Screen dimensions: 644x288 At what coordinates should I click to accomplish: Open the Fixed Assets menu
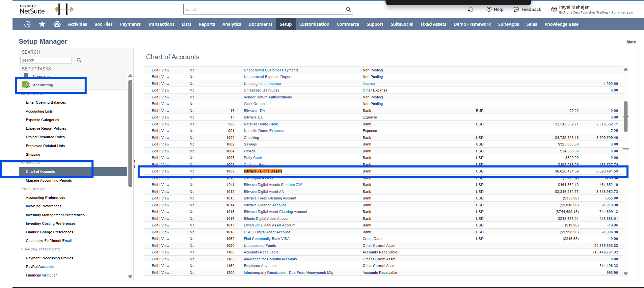point(433,24)
